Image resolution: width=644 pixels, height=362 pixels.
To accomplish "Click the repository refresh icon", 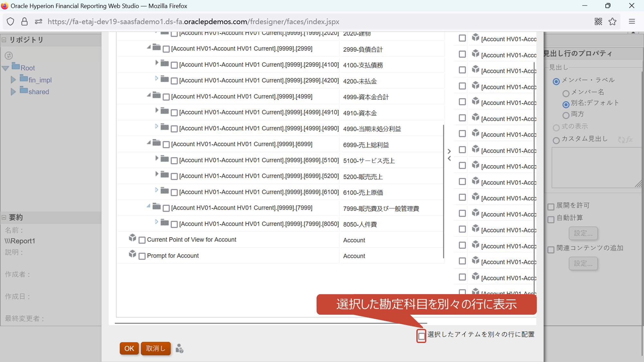I will tap(9, 56).
